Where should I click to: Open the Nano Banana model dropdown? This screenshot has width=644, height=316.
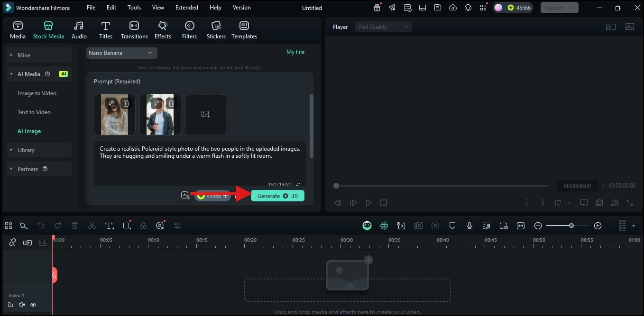121,53
